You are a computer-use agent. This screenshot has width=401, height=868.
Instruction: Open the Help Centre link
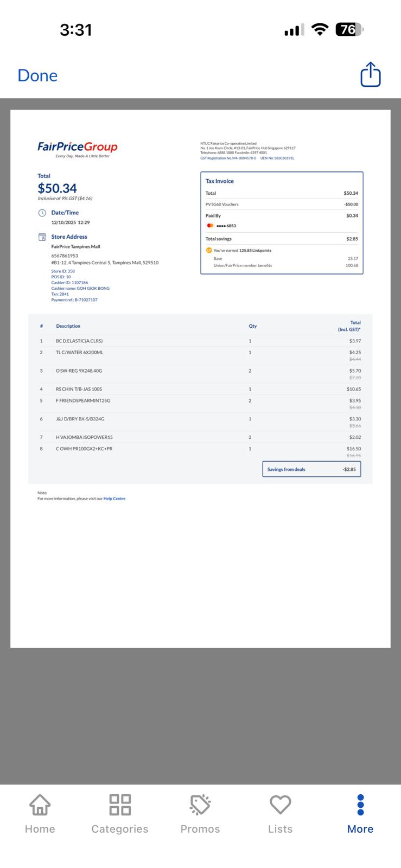(114, 499)
